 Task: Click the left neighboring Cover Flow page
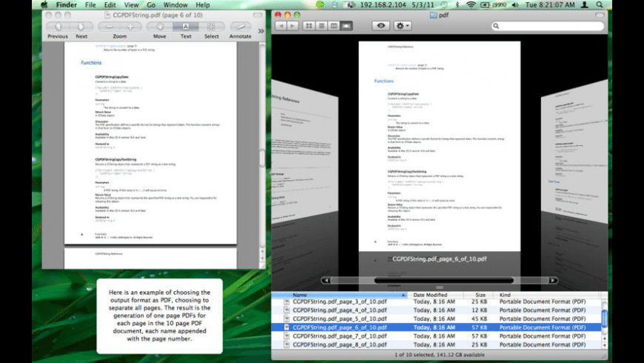click(305, 152)
